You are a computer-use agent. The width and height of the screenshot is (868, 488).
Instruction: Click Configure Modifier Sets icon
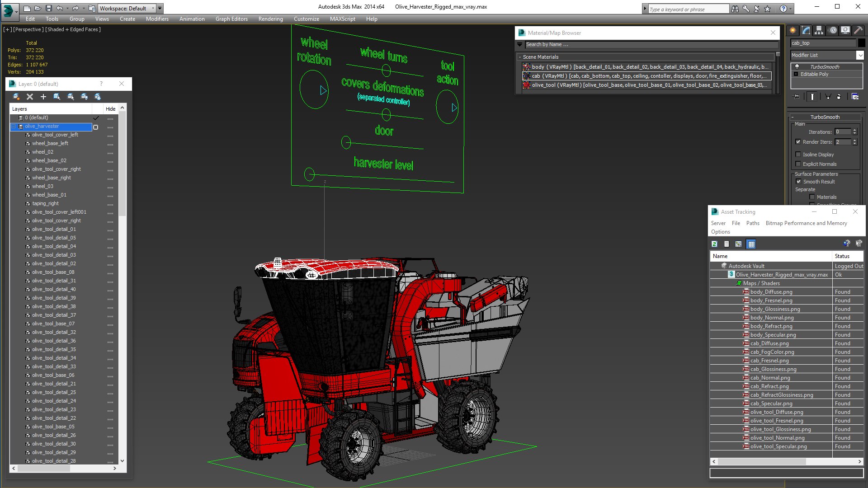(x=855, y=97)
